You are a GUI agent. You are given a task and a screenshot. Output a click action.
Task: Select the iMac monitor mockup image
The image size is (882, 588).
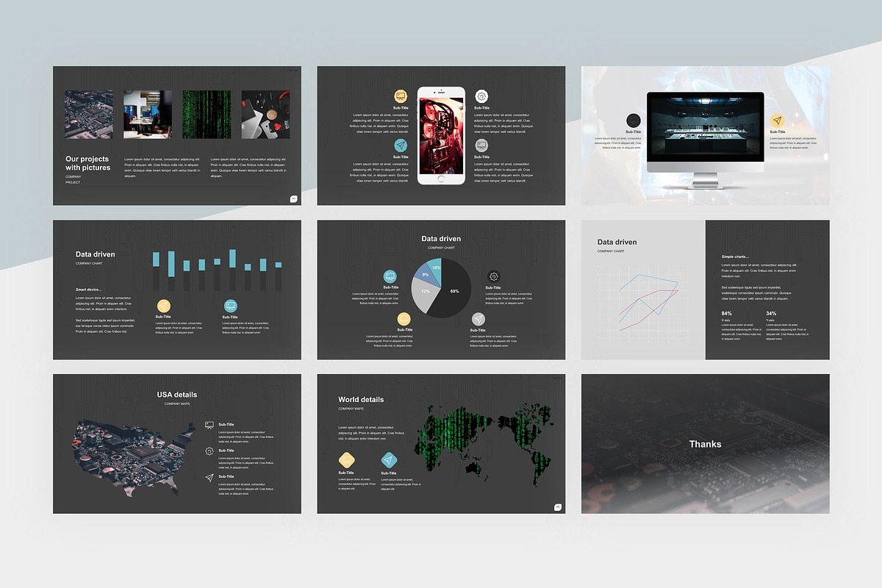tap(705, 140)
